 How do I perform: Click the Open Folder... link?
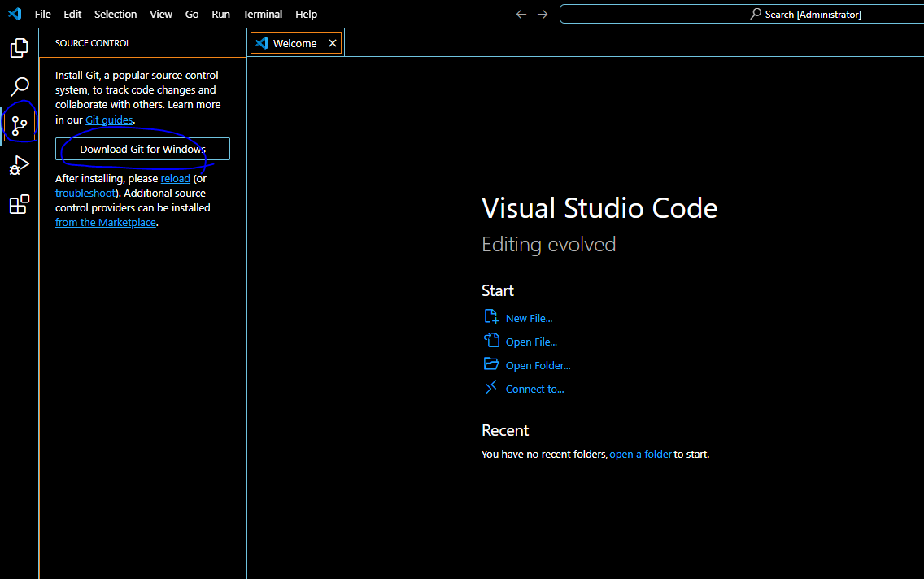pyautogui.click(x=538, y=365)
